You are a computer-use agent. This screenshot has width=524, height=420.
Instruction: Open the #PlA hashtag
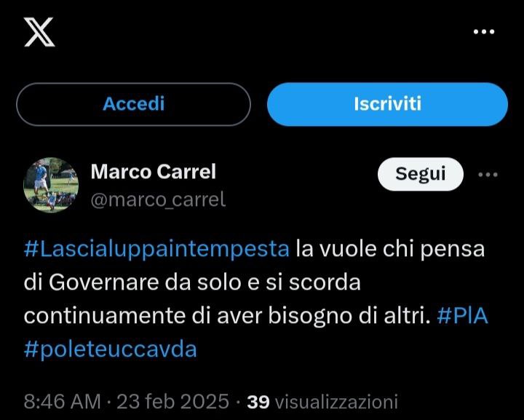pos(463,315)
